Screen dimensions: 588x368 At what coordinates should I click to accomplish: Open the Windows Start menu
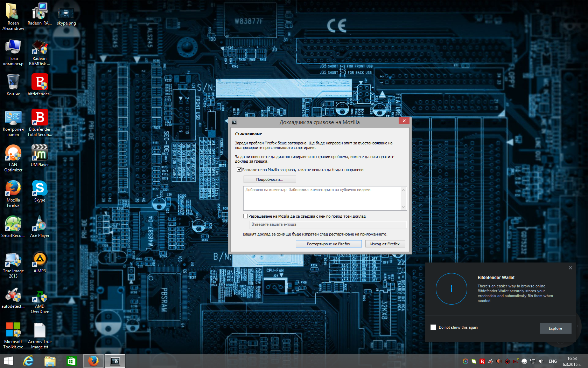9,361
